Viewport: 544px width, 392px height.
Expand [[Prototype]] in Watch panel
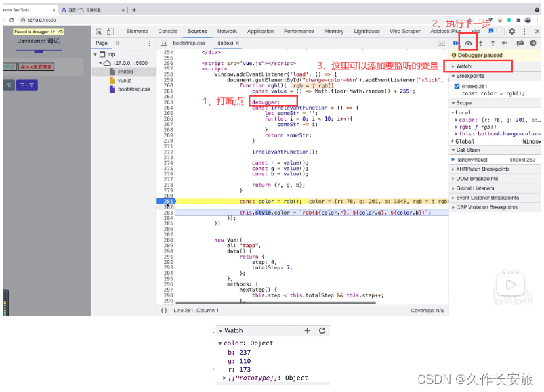pos(224,378)
